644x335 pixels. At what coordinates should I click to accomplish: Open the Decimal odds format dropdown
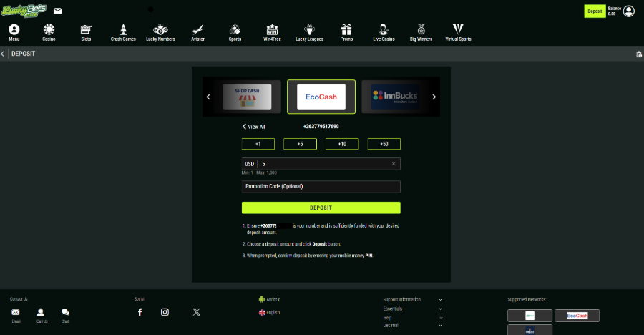413,326
